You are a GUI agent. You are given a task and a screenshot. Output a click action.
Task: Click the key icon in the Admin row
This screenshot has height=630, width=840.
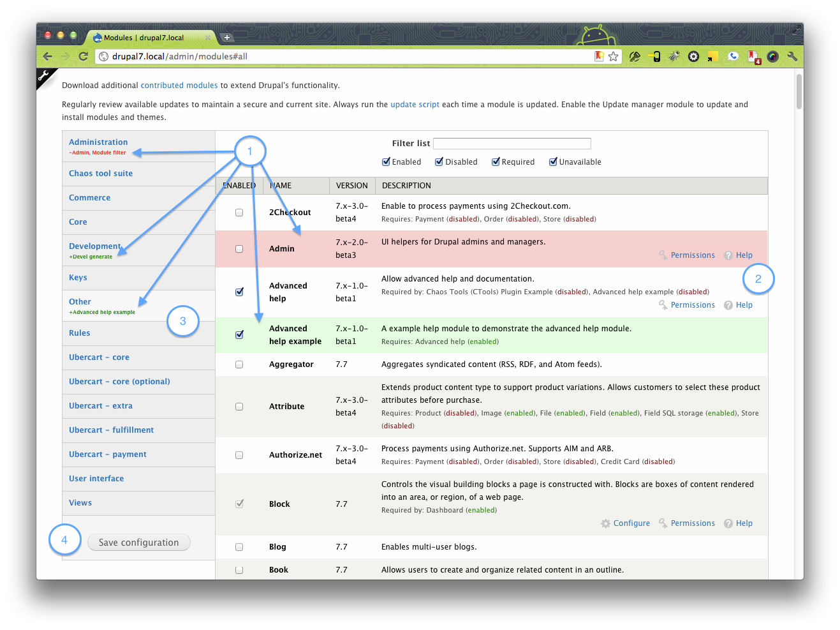pyautogui.click(x=663, y=255)
